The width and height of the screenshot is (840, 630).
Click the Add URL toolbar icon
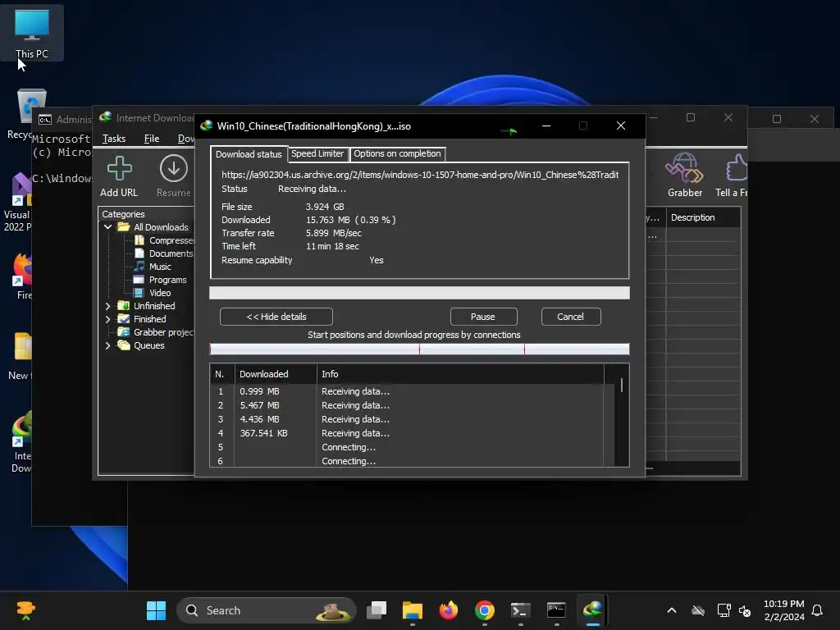pos(119,176)
